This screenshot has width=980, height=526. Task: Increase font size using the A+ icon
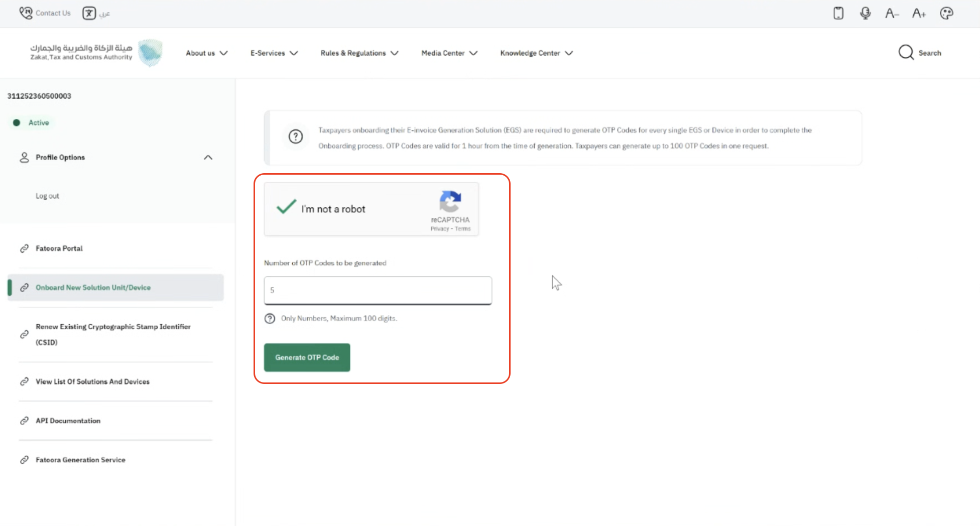[x=919, y=13]
